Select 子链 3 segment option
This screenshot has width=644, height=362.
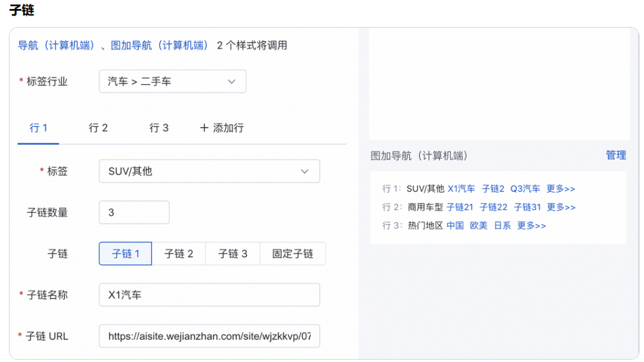coord(233,253)
